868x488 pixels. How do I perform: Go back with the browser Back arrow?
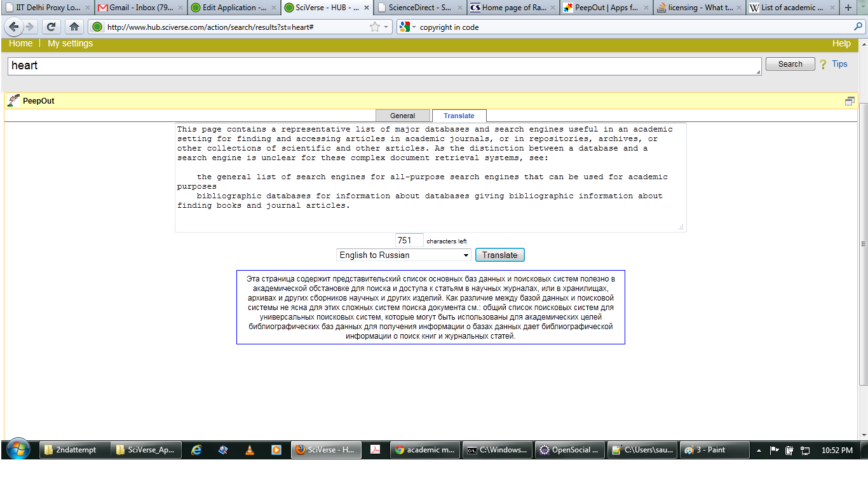pyautogui.click(x=14, y=27)
